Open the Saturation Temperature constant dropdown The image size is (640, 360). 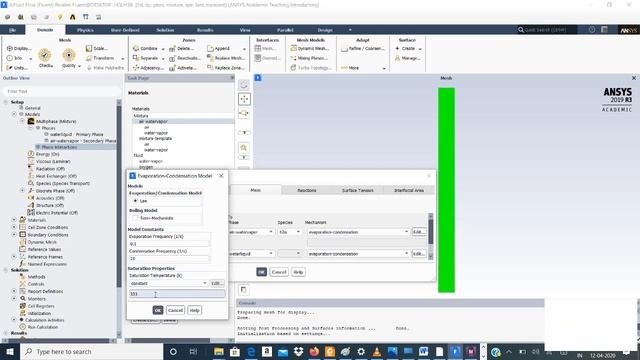tap(169, 283)
